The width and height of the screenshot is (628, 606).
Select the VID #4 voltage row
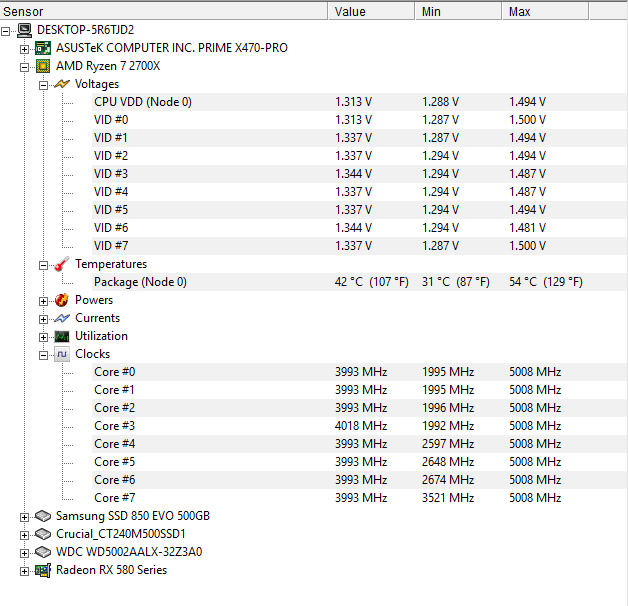(360, 192)
